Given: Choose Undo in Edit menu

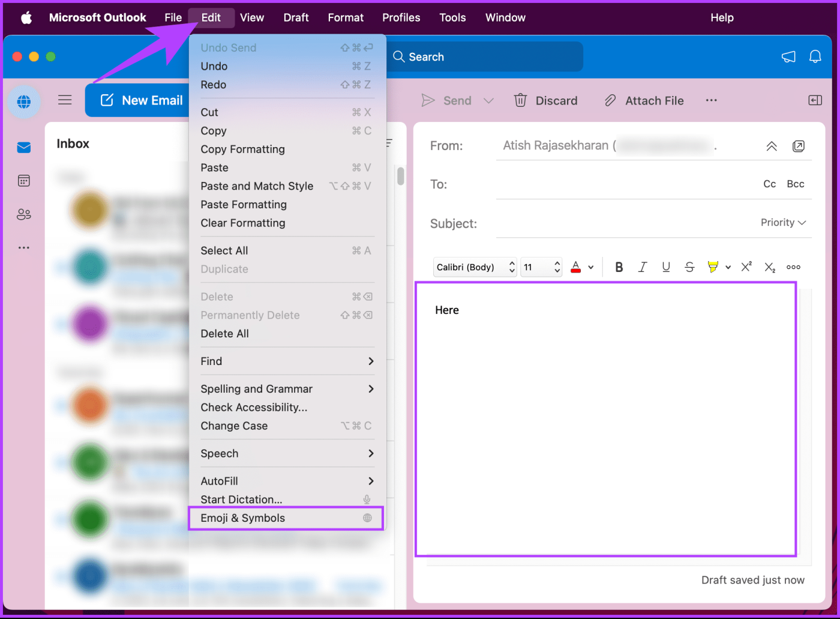Looking at the screenshot, I should click(x=287, y=66).
